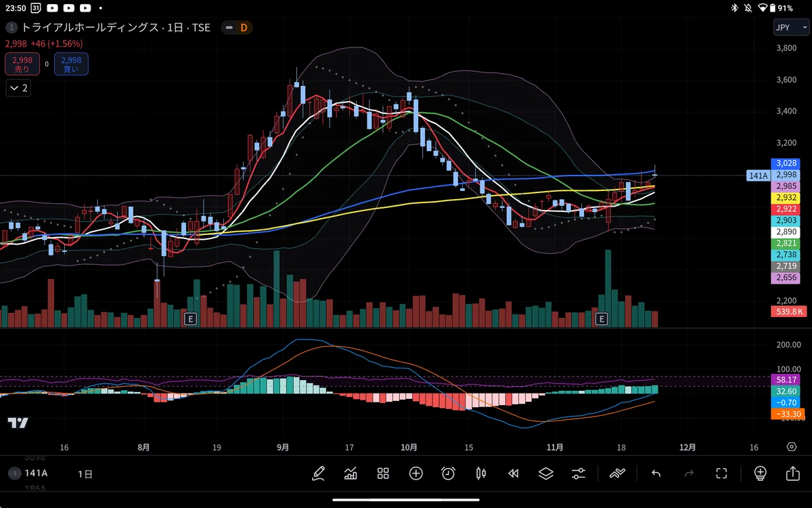
Task: Tap the +46 (+1.56%) change text
Action: (x=57, y=43)
